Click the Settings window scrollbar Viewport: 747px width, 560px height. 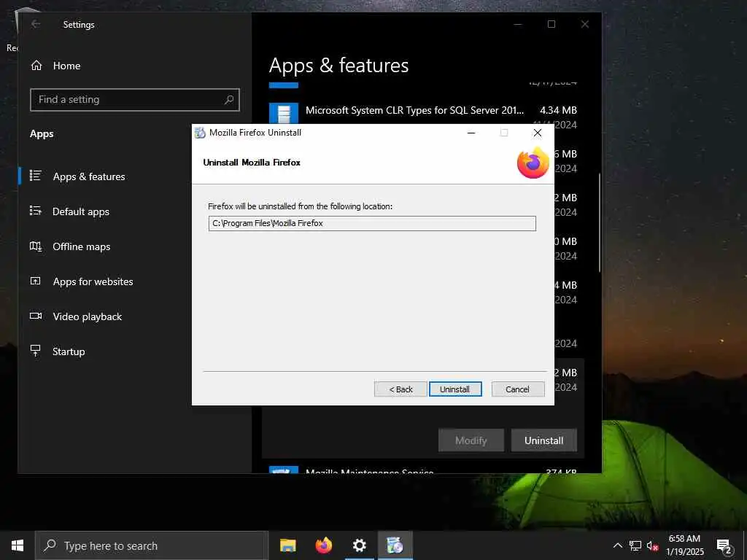(599, 223)
